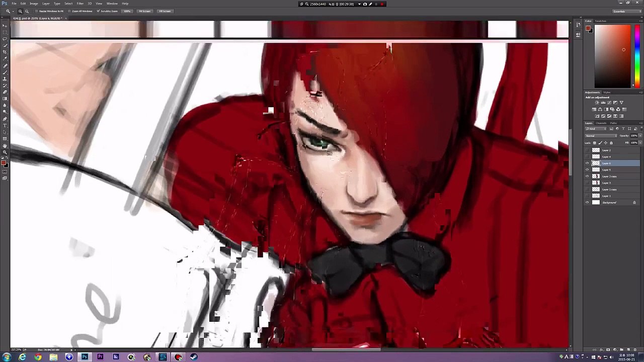Click the Zoom Out magnifier option
The width and height of the screenshot is (644, 362).
coord(27,11)
